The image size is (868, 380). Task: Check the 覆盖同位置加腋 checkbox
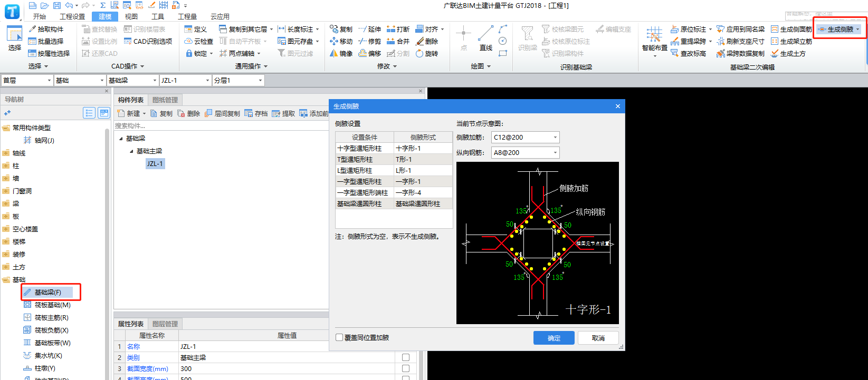click(x=339, y=337)
